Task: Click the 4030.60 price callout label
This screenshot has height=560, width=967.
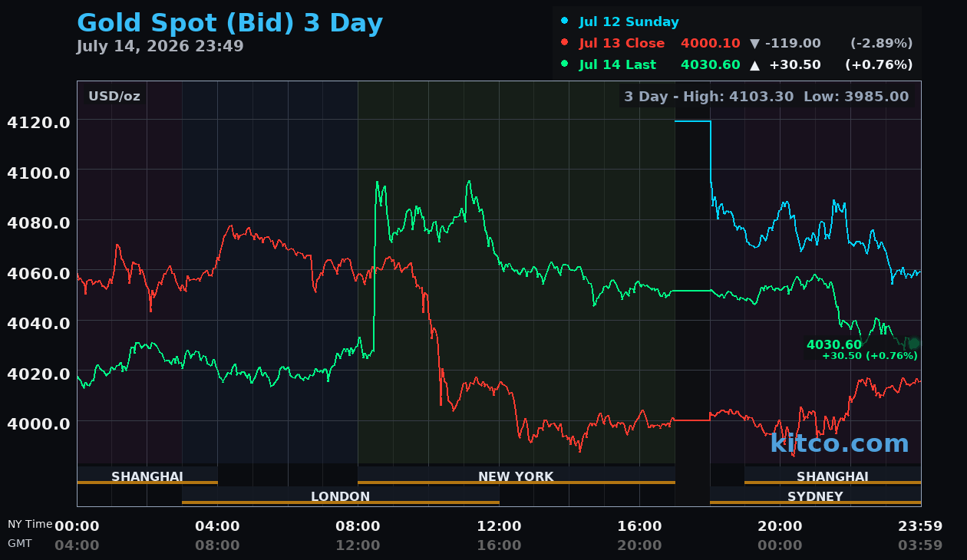Action: tap(833, 345)
